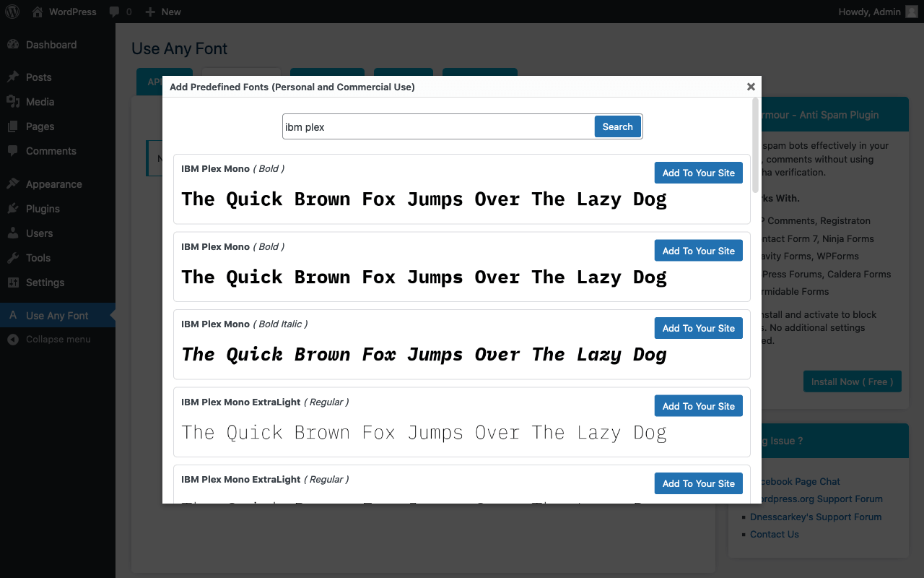
Task: Add last visible IBM Plex Mono ExtraLight to site
Action: tap(699, 483)
